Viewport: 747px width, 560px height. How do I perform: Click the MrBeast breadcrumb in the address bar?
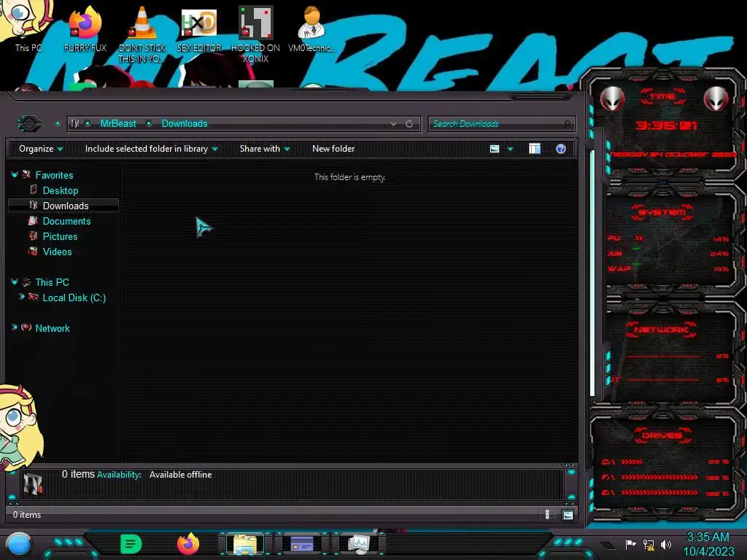pos(117,124)
